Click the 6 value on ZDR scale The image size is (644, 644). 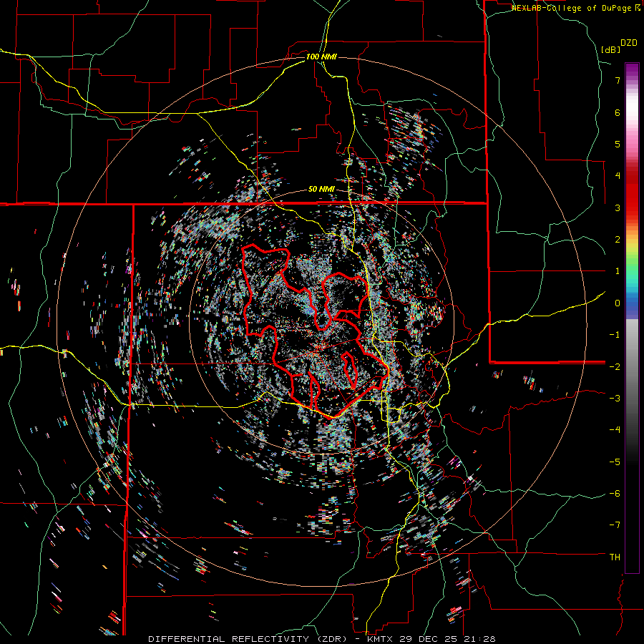[x=618, y=112]
